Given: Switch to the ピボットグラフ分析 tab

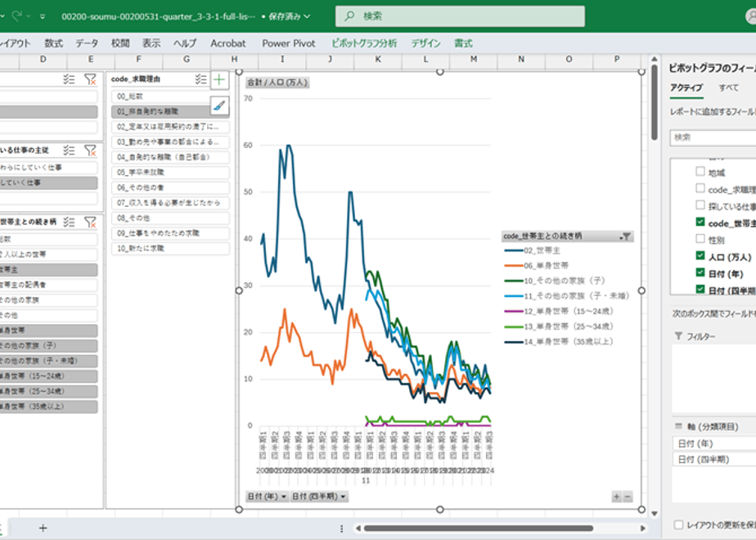Looking at the screenshot, I should tap(364, 43).
